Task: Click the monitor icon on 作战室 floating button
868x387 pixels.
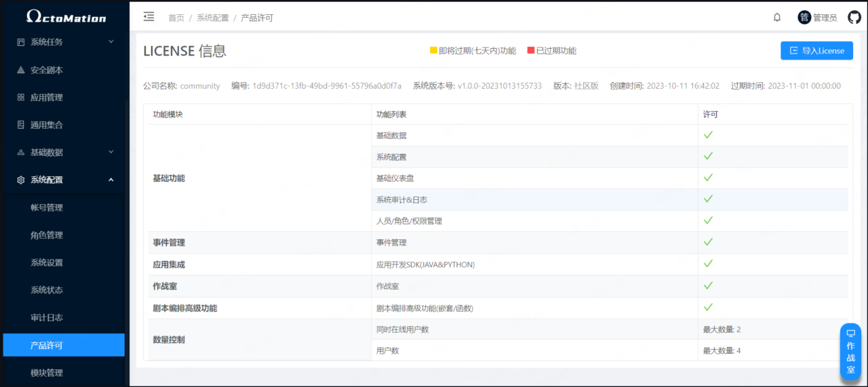Action: click(851, 333)
